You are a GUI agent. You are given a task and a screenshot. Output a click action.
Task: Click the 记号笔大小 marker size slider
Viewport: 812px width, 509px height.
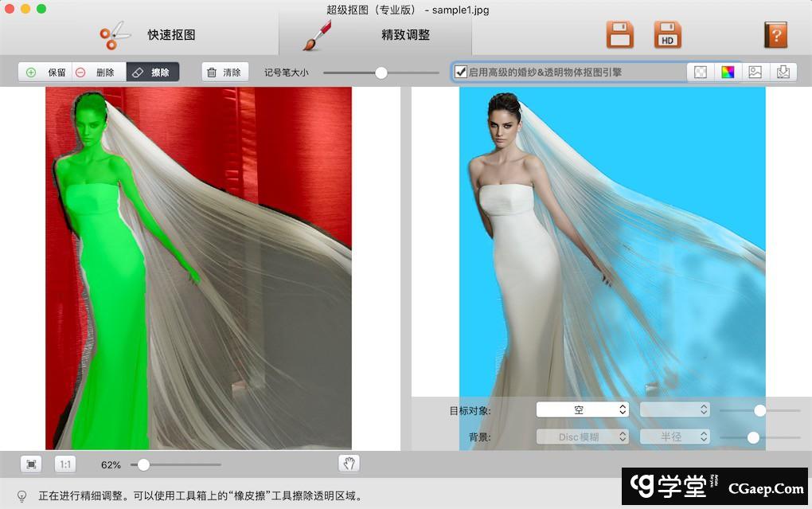(x=381, y=72)
